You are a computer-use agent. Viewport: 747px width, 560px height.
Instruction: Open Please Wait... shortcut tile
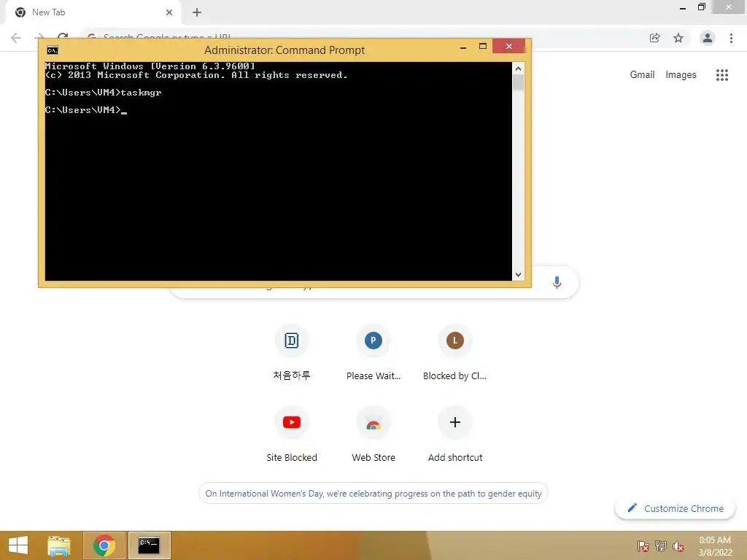[373, 352]
